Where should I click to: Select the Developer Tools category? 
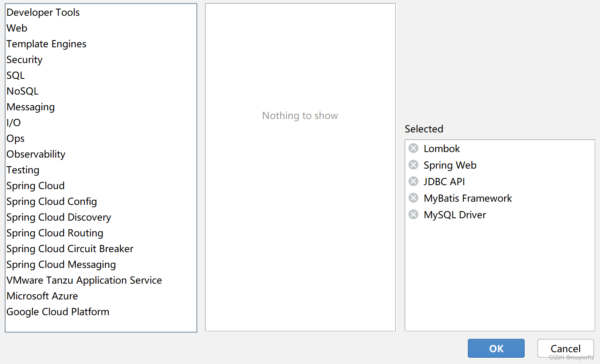click(101, 12)
